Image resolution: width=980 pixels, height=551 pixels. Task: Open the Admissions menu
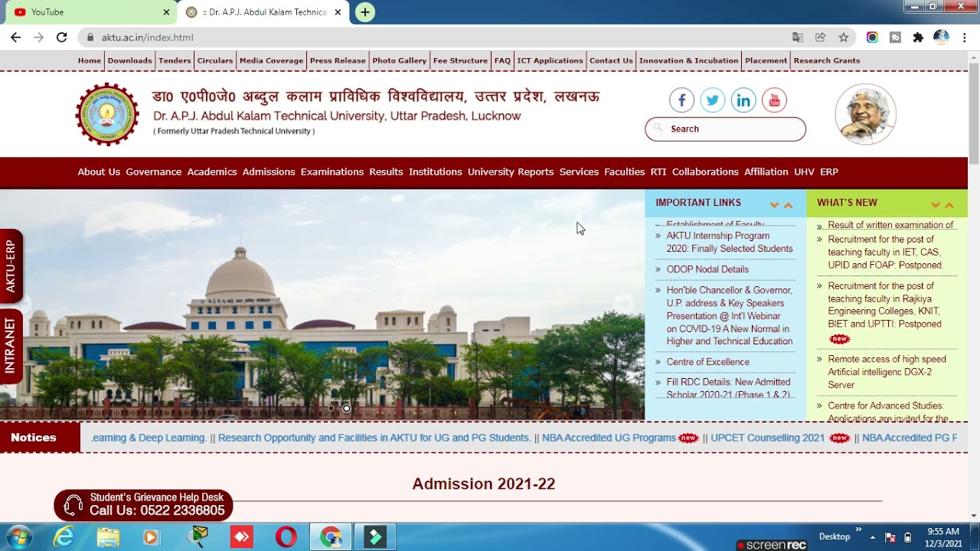(269, 172)
